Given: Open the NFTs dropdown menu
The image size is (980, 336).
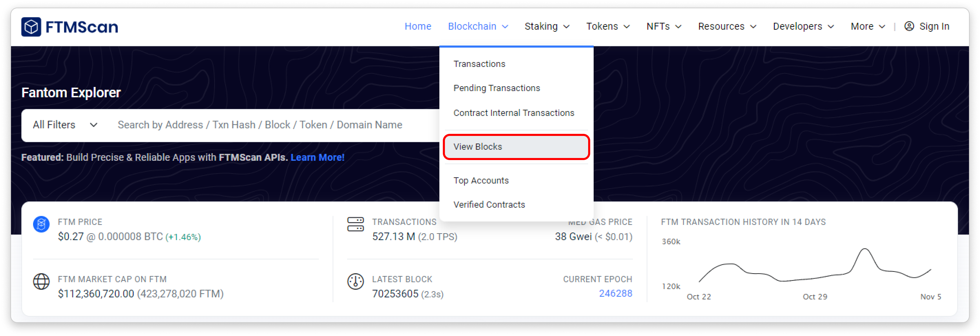Looking at the screenshot, I should [x=664, y=26].
